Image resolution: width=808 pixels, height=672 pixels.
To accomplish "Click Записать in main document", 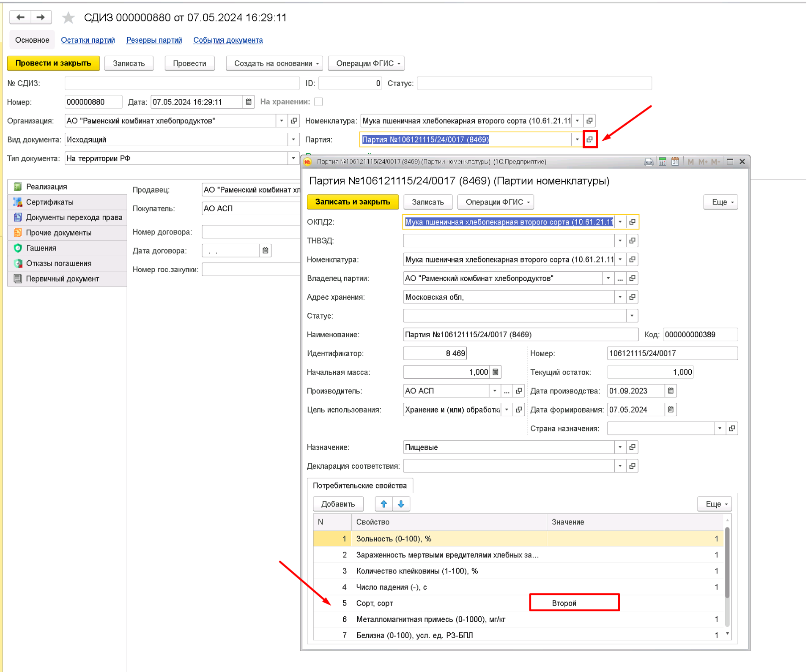I will click(x=129, y=63).
